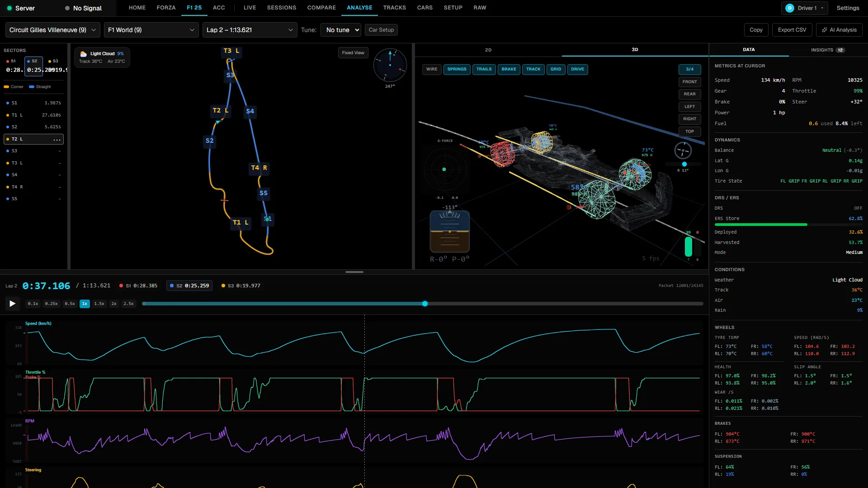Click the grey No Signal status dot
The width and height of the screenshot is (868, 488).
pyautogui.click(x=67, y=8)
